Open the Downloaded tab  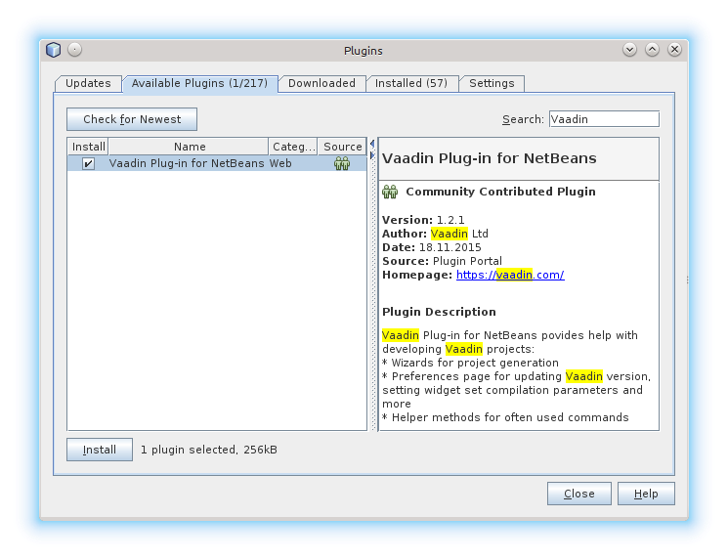pos(321,84)
